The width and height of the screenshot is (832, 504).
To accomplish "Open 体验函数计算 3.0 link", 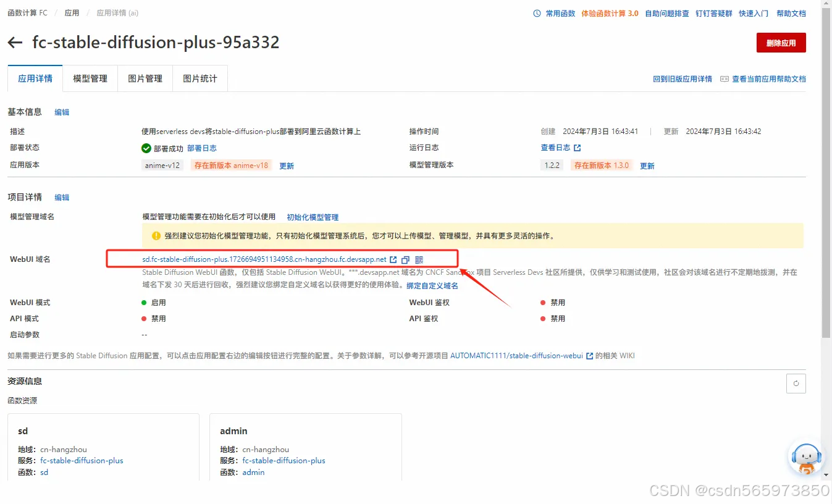I will (x=610, y=14).
